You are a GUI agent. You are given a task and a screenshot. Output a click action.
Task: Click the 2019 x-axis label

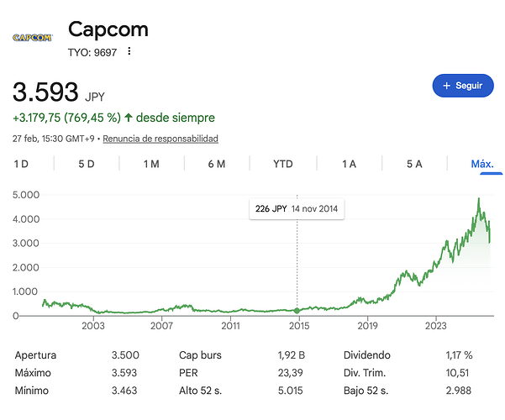point(366,324)
